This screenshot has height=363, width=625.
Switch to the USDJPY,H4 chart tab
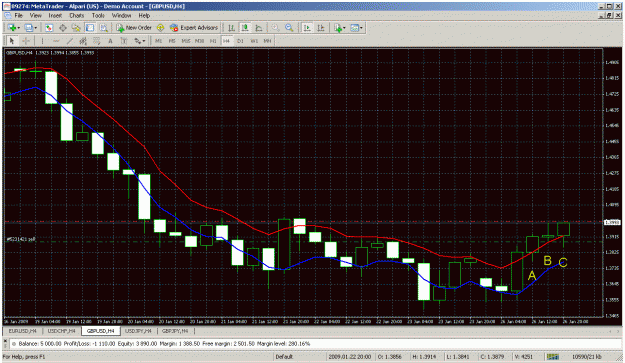[138, 331]
